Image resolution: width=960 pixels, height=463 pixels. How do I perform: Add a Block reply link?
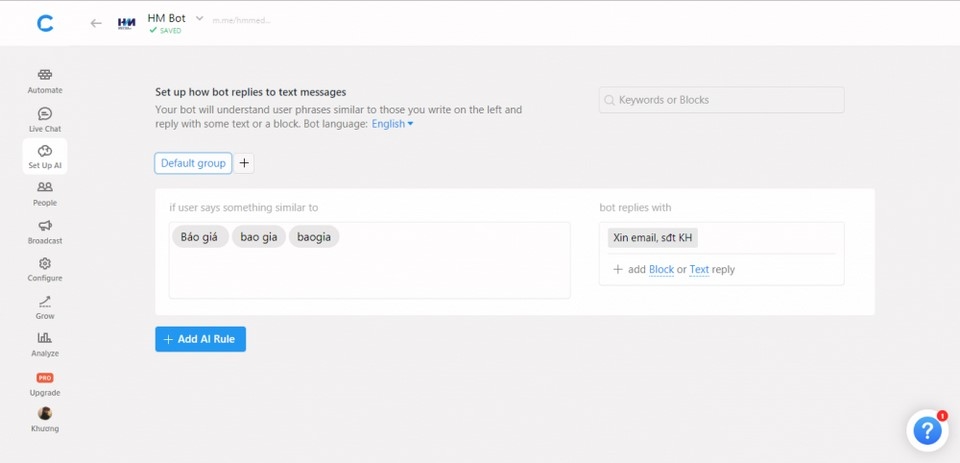661,269
